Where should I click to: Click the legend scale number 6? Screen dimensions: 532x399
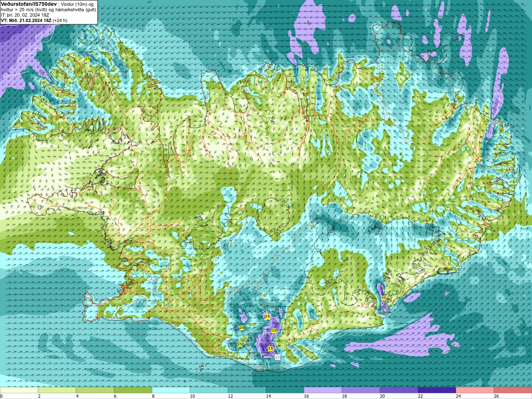click(x=115, y=396)
